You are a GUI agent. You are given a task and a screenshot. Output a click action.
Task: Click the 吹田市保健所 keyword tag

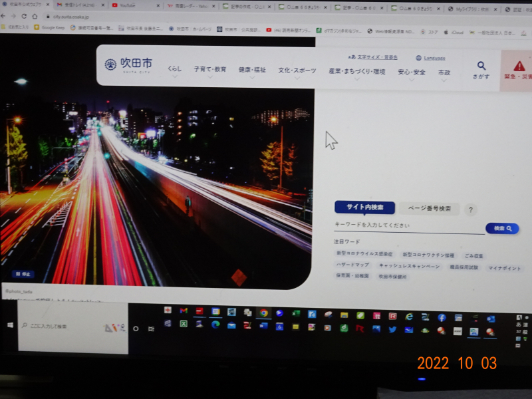(x=392, y=277)
